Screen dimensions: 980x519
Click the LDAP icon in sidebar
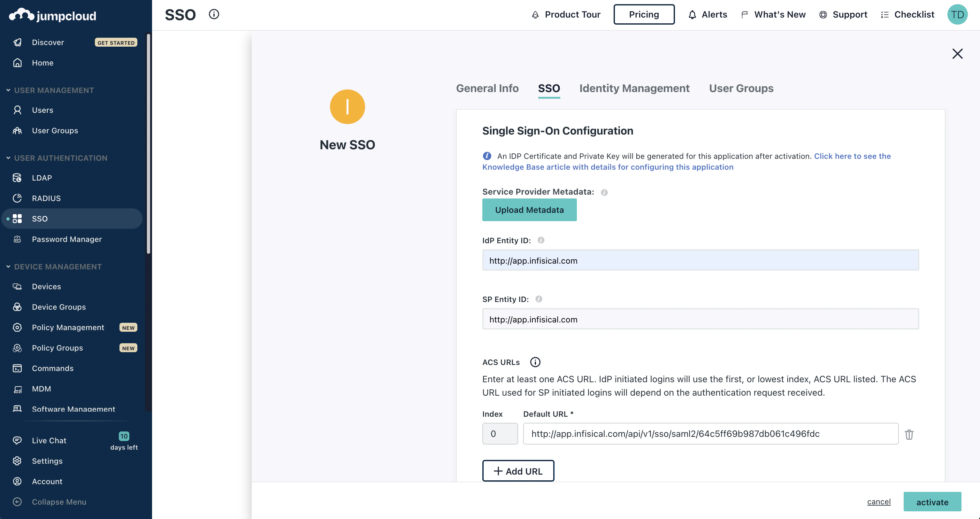tap(18, 178)
